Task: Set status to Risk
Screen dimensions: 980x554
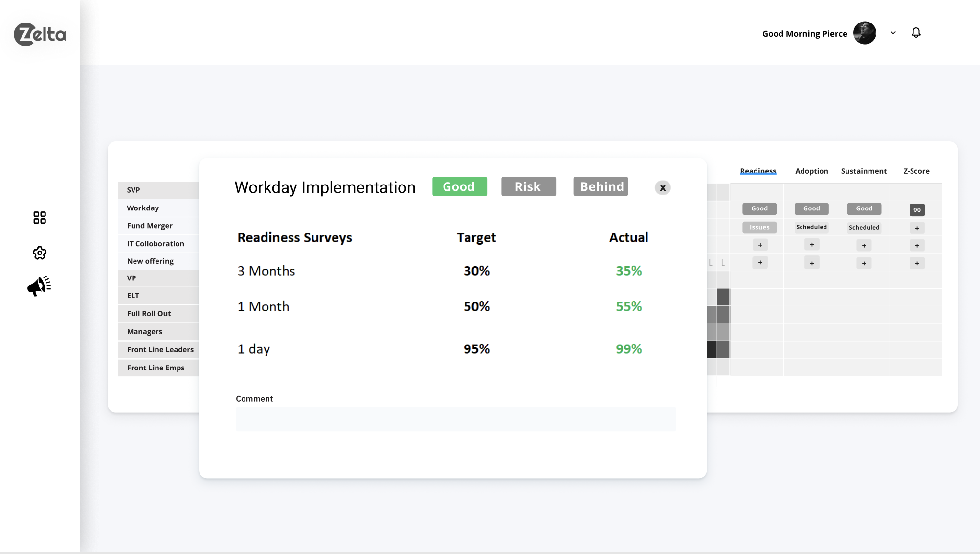Action: [x=528, y=186]
